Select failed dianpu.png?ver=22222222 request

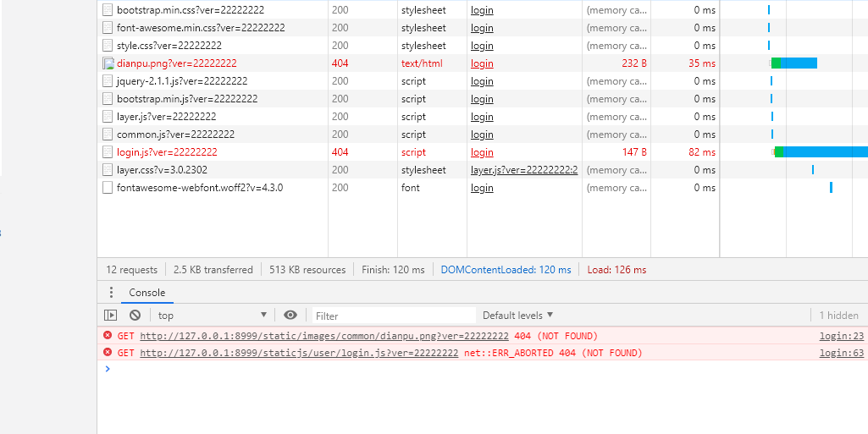[x=177, y=63]
